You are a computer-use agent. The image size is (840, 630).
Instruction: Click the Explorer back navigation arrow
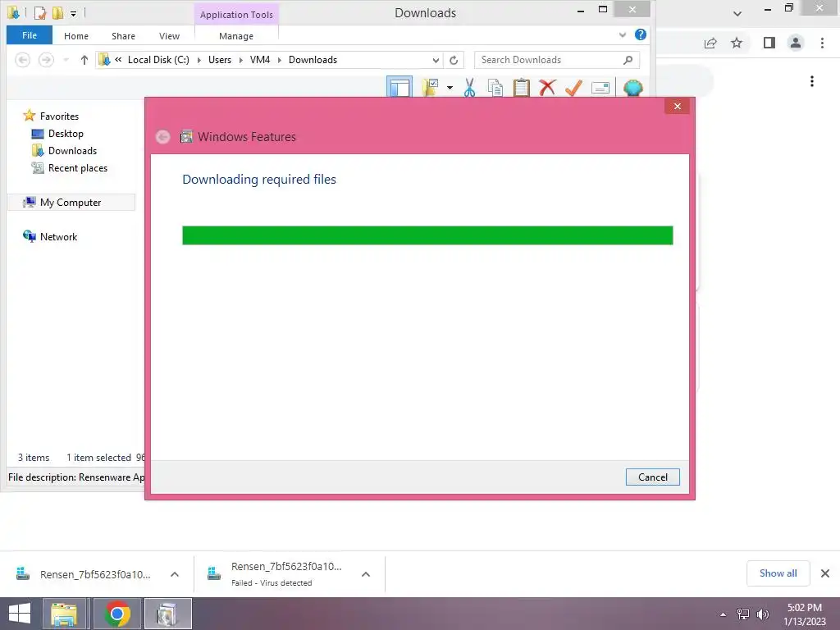click(x=22, y=60)
